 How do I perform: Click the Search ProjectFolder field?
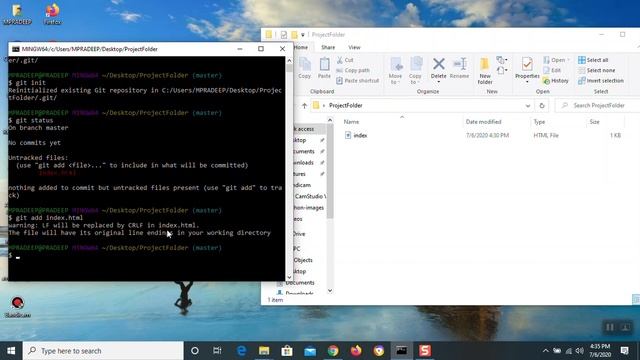597,106
